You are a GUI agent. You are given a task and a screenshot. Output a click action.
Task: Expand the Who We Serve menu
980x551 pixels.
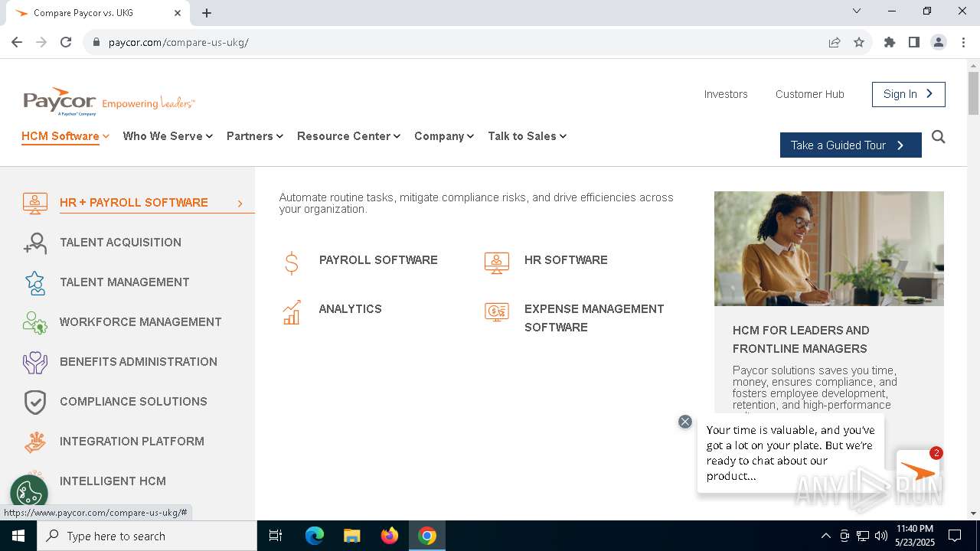tap(168, 136)
